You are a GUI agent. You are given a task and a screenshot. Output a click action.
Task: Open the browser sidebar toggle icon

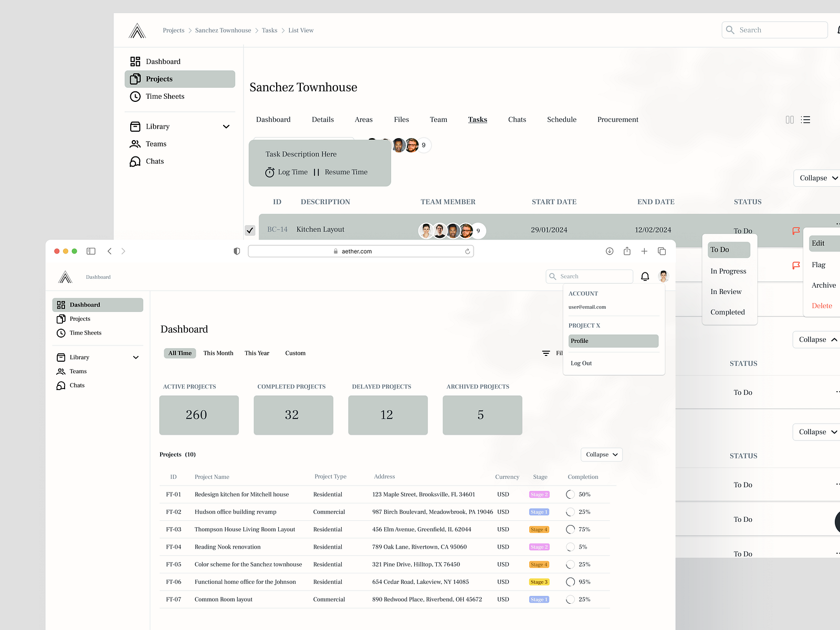pos(91,251)
